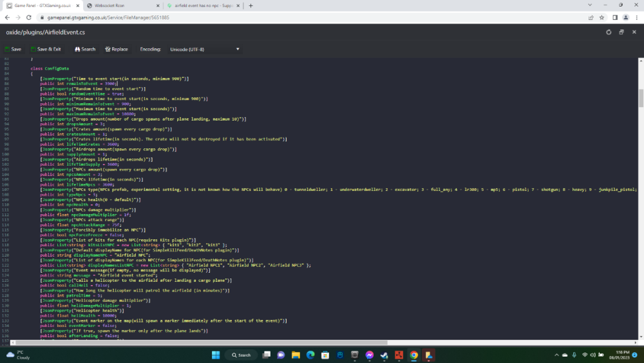Close the Game Panel browser tab
The height and width of the screenshot is (363, 644).
pyautogui.click(x=78, y=6)
